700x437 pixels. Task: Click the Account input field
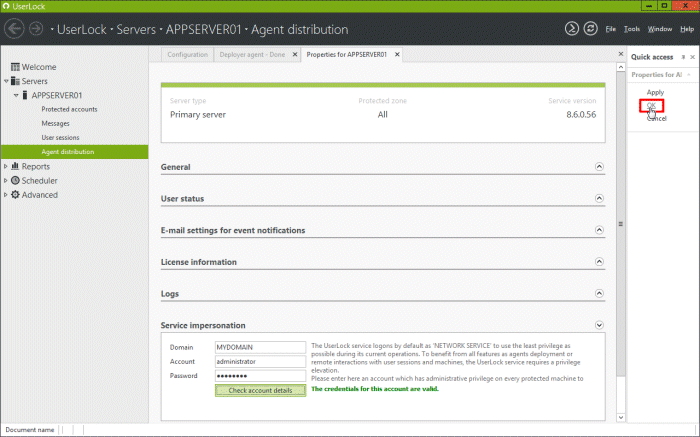260,362
